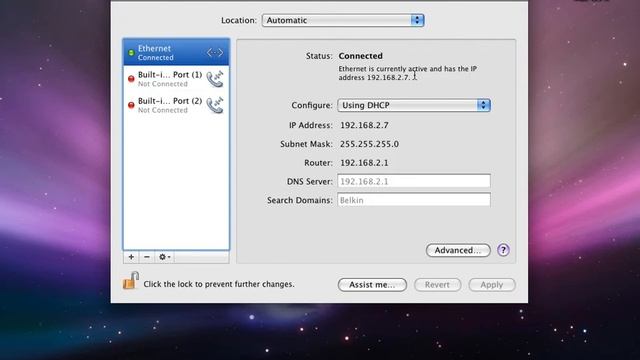This screenshot has height=360, width=640.
Task: Click the lock icon to prevent changes
Action: coord(131,281)
